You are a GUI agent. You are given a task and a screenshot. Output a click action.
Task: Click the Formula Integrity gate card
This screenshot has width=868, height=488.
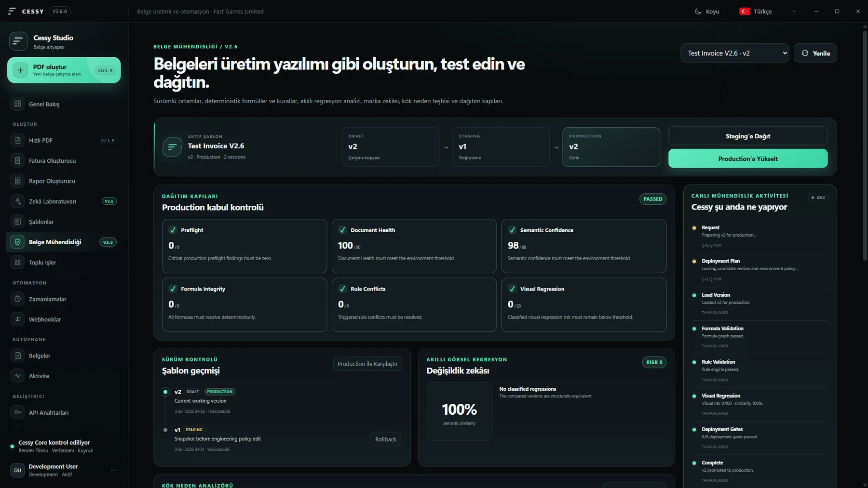point(244,305)
